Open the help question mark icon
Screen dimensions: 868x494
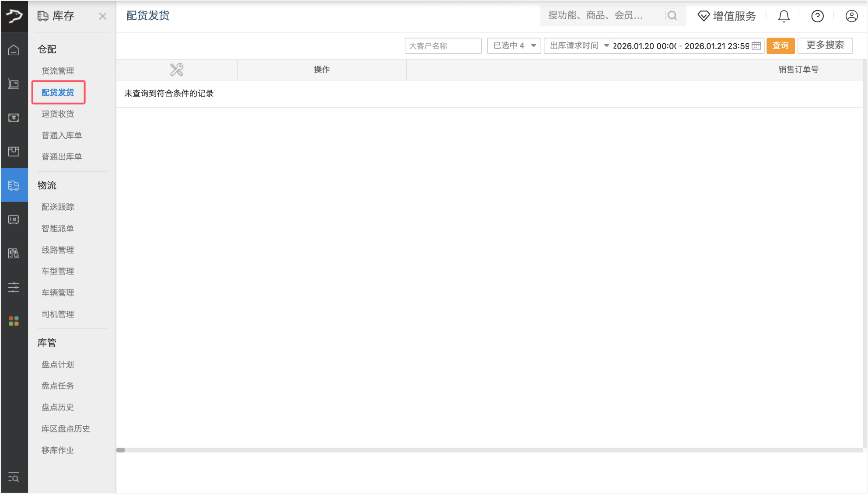[x=817, y=16]
